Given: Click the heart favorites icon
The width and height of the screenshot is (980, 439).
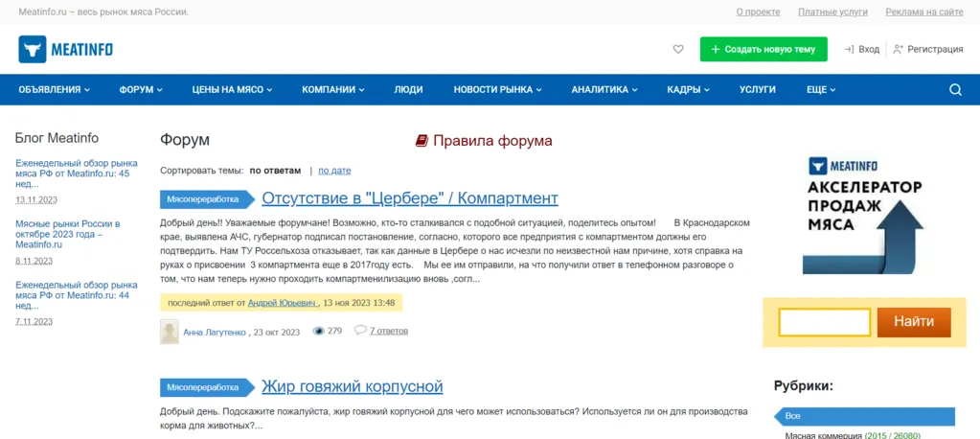Looking at the screenshot, I should pos(678,49).
